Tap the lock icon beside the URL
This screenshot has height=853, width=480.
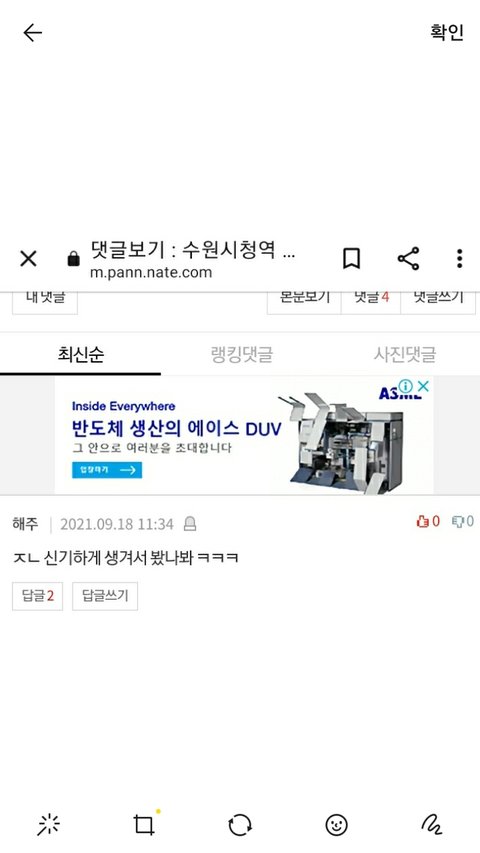[73, 259]
